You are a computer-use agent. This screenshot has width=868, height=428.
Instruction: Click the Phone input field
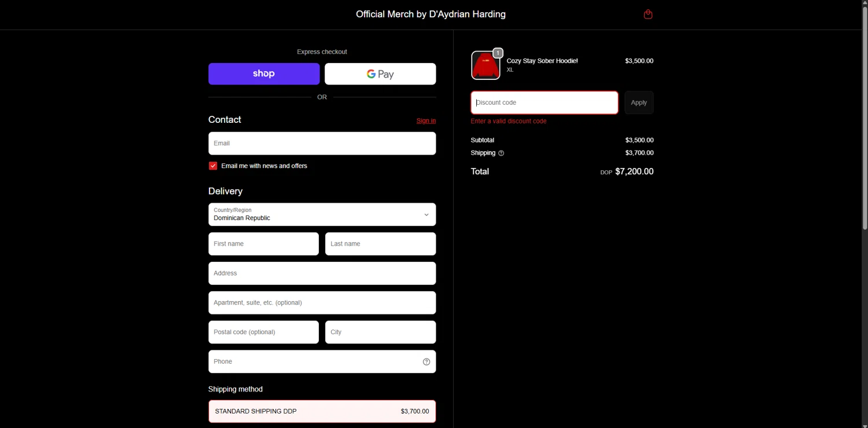pyautogui.click(x=322, y=362)
